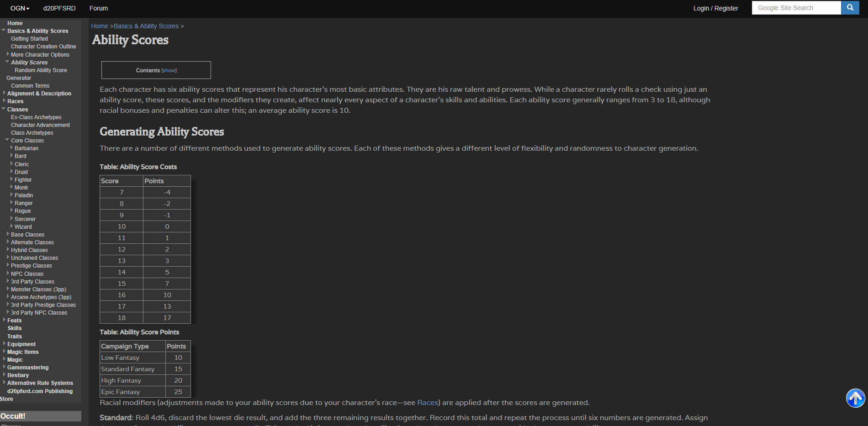The image size is (868, 426).
Task: Expand the Bestiary section arrow
Action: click(x=4, y=375)
